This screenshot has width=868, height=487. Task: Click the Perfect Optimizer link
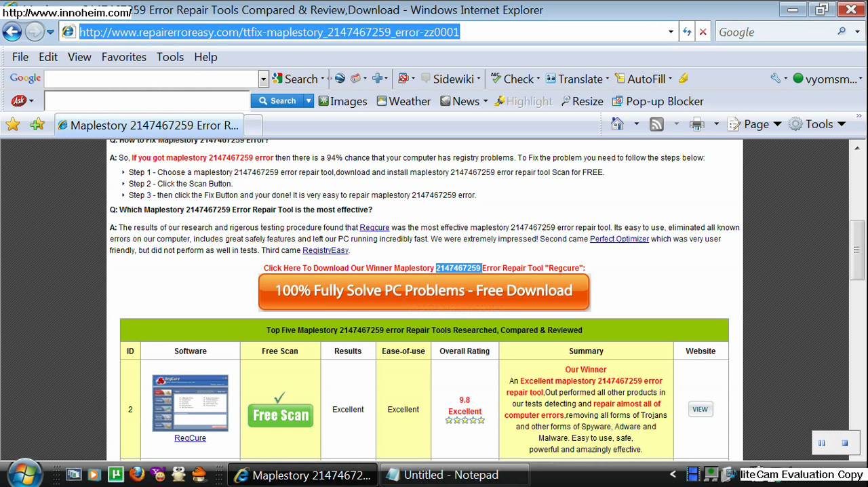click(619, 239)
